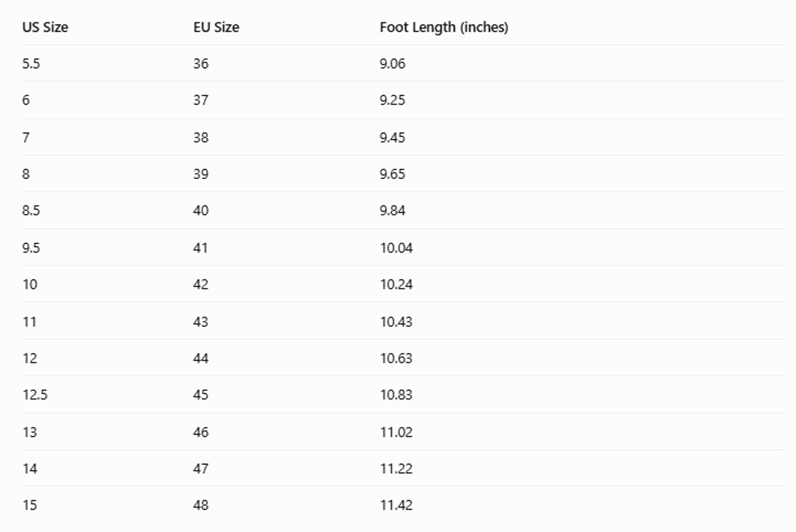The width and height of the screenshot is (796, 532).
Task: Click the Foot Length (inches) header
Action: click(x=444, y=28)
